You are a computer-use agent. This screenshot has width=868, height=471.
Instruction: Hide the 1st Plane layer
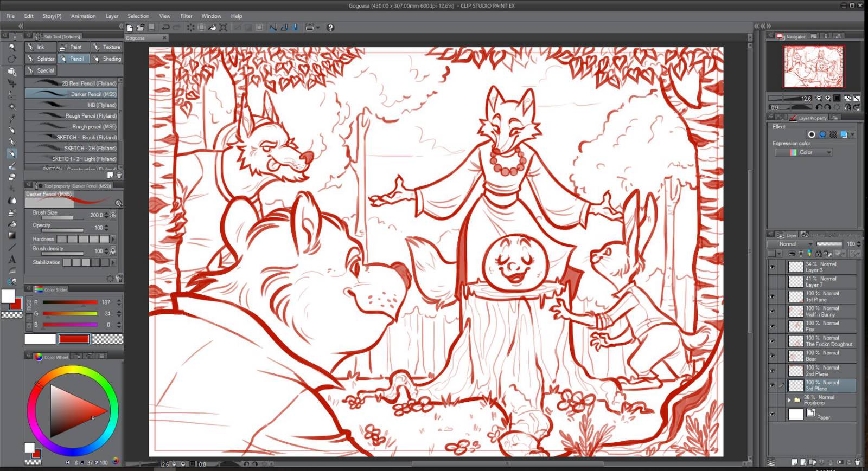coord(773,296)
